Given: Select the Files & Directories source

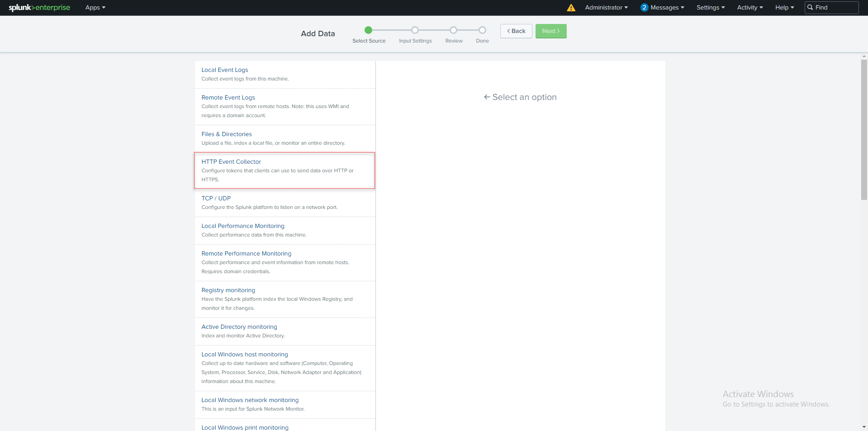Looking at the screenshot, I should point(226,134).
